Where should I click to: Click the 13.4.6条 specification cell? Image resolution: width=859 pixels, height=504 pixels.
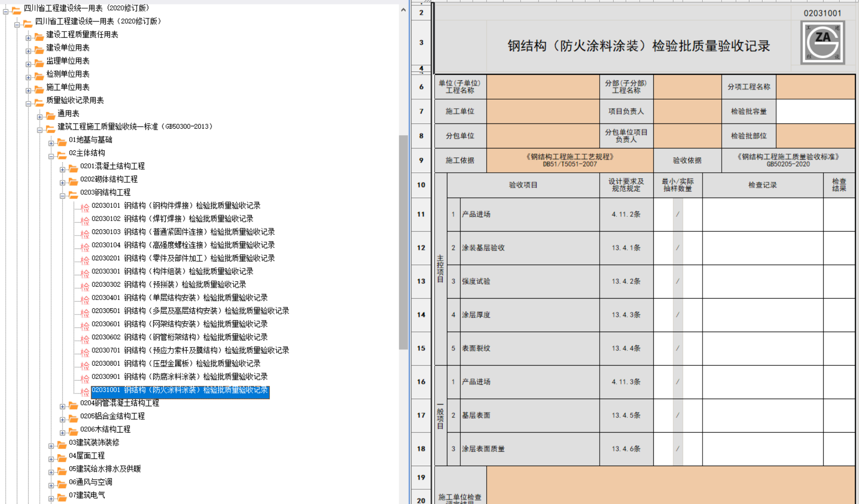pos(626,449)
